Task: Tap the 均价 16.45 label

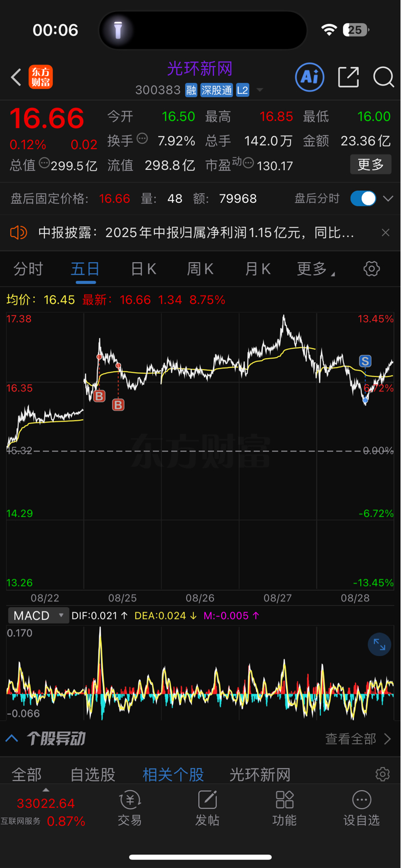Action: pos(41,300)
